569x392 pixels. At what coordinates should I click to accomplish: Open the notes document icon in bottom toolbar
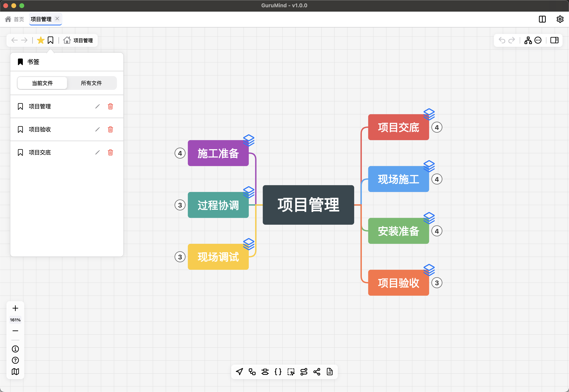[330, 372]
